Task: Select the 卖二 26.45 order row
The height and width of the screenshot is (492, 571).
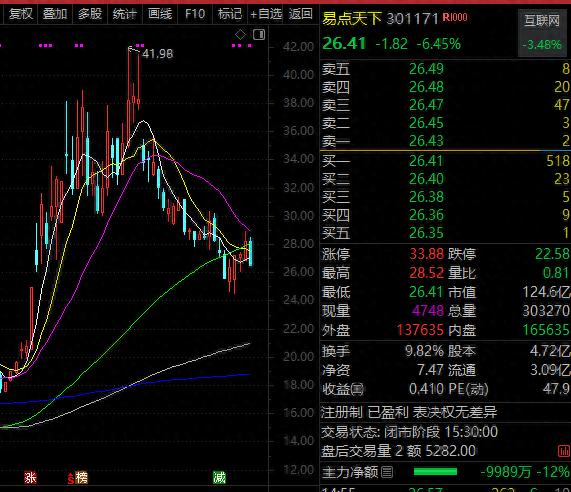Action: (445, 123)
